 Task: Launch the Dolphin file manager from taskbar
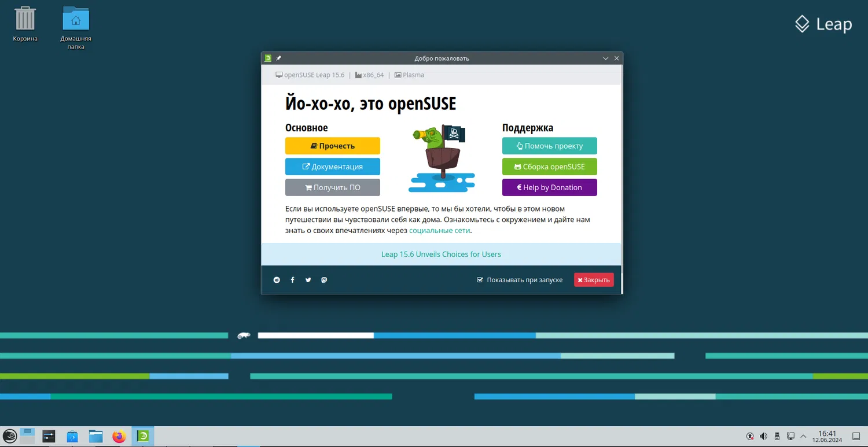point(95,436)
